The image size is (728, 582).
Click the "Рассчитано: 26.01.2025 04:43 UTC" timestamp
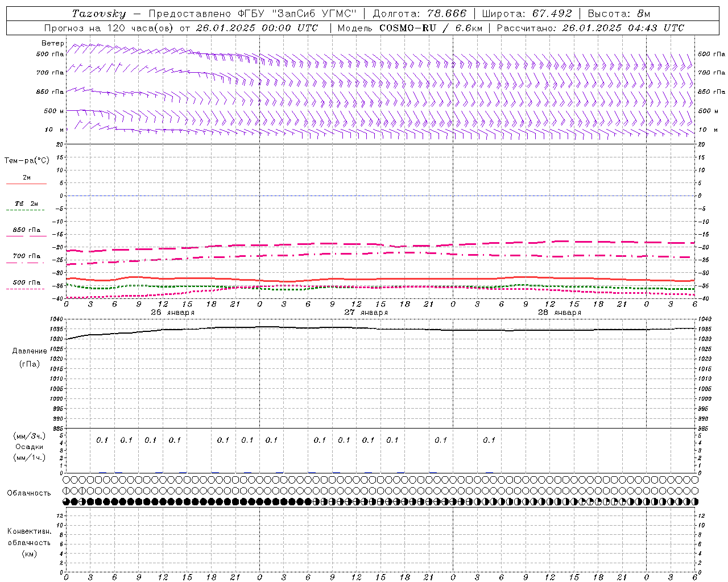coord(590,28)
